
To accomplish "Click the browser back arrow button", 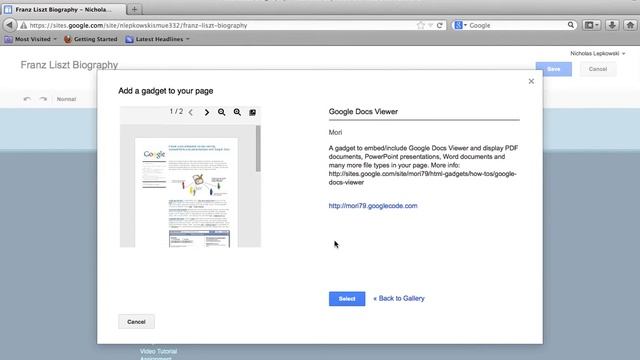I will (9, 25).
